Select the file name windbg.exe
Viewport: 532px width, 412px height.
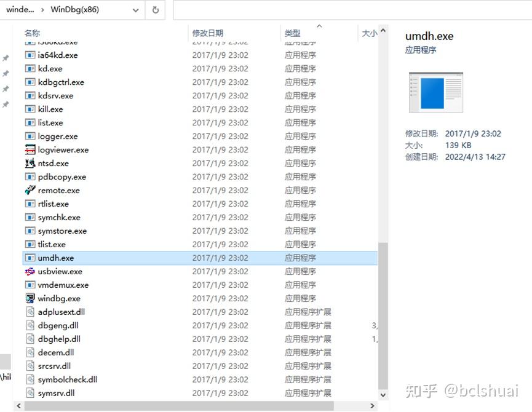[59, 298]
